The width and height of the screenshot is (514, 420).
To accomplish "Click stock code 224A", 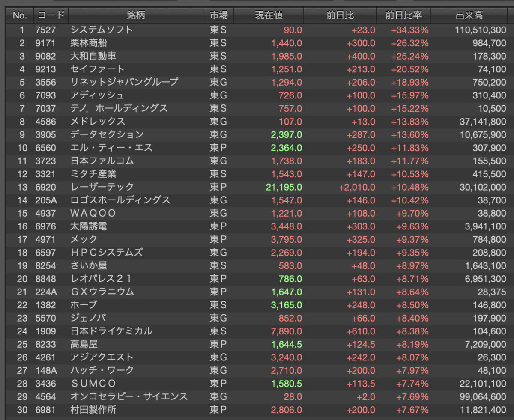I will click(45, 292).
